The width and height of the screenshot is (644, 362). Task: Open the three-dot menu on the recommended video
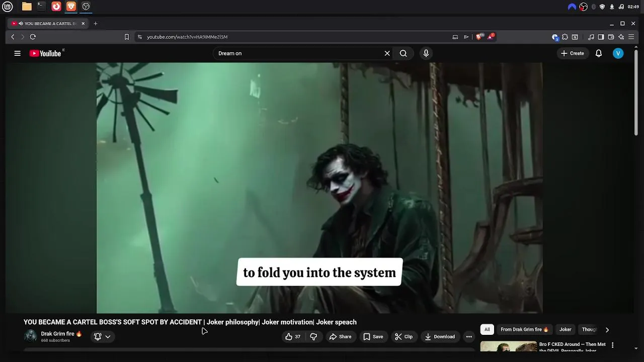click(x=612, y=345)
